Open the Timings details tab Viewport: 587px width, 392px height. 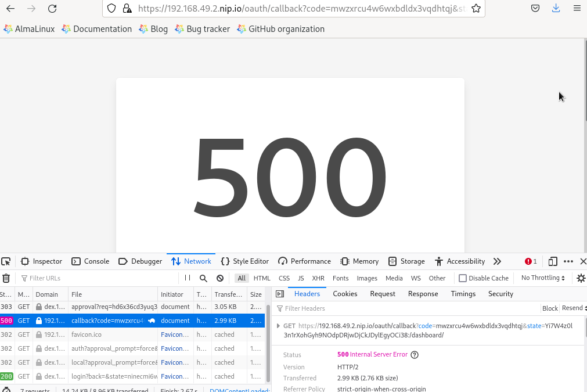tap(463, 294)
